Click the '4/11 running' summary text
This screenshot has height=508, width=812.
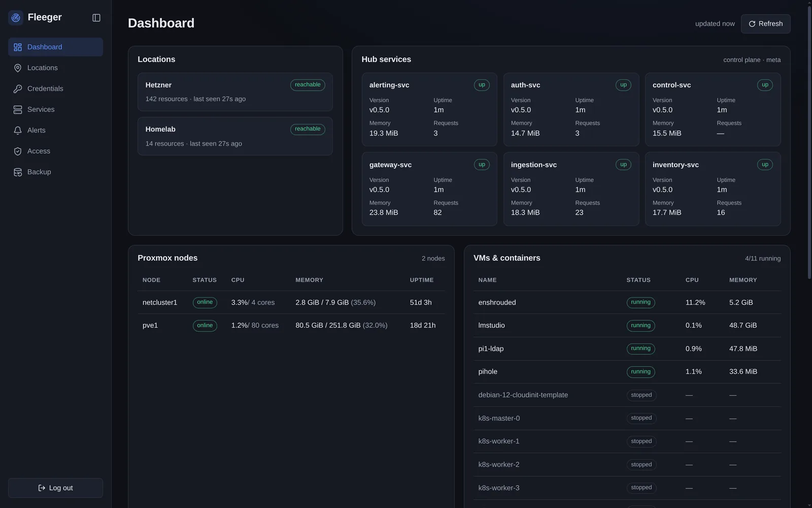coord(763,259)
